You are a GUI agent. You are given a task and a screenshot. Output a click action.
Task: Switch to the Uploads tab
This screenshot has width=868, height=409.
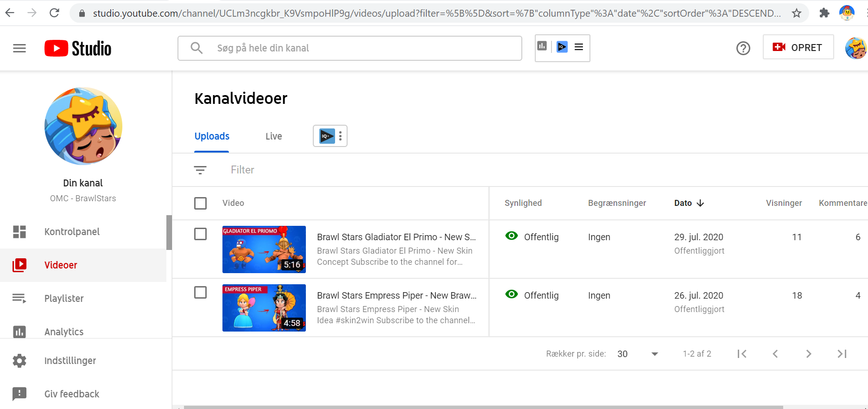pos(212,136)
